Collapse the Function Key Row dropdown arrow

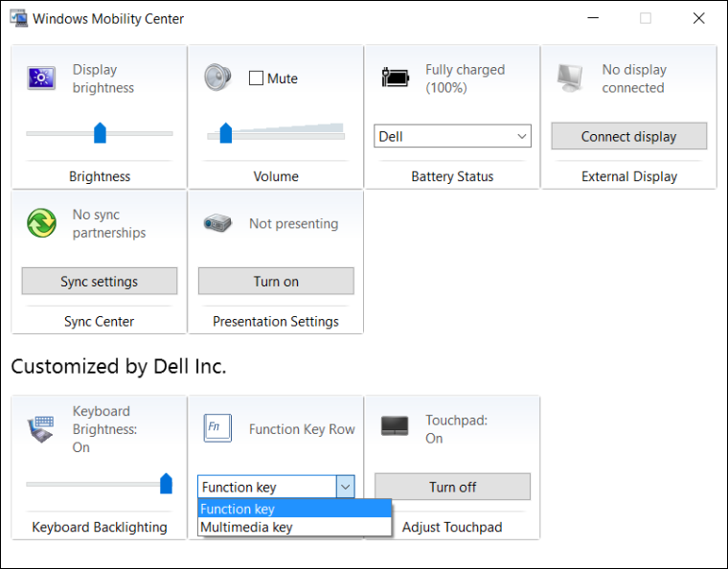[x=345, y=487]
